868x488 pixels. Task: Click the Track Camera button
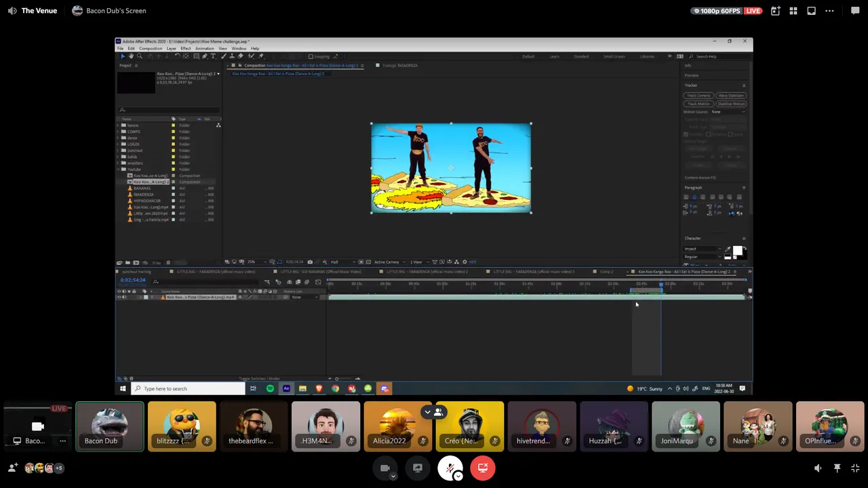pyautogui.click(x=698, y=95)
